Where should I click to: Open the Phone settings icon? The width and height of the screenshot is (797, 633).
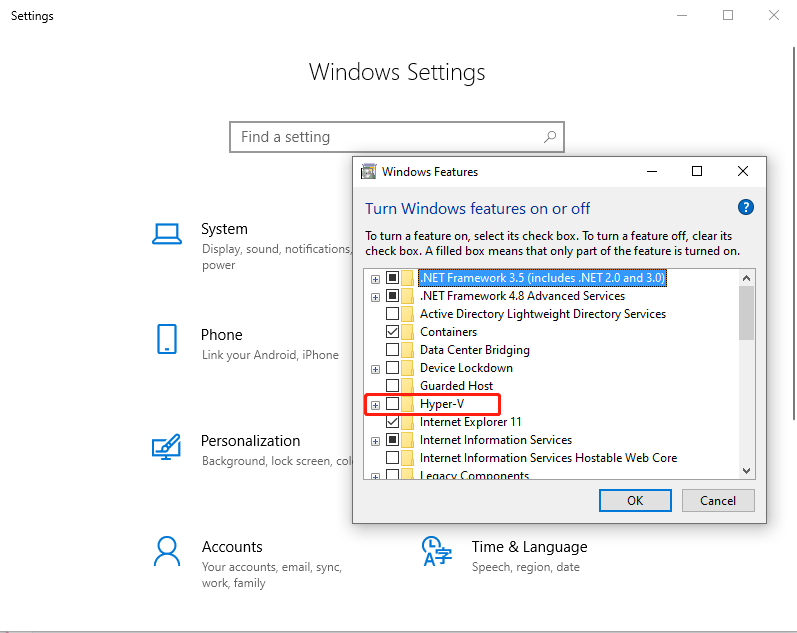point(167,339)
